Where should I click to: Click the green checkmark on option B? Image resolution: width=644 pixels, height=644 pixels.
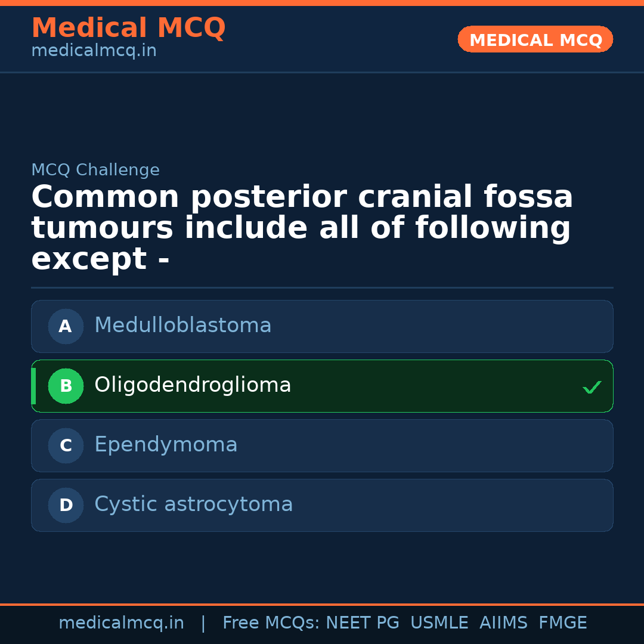coord(592,386)
